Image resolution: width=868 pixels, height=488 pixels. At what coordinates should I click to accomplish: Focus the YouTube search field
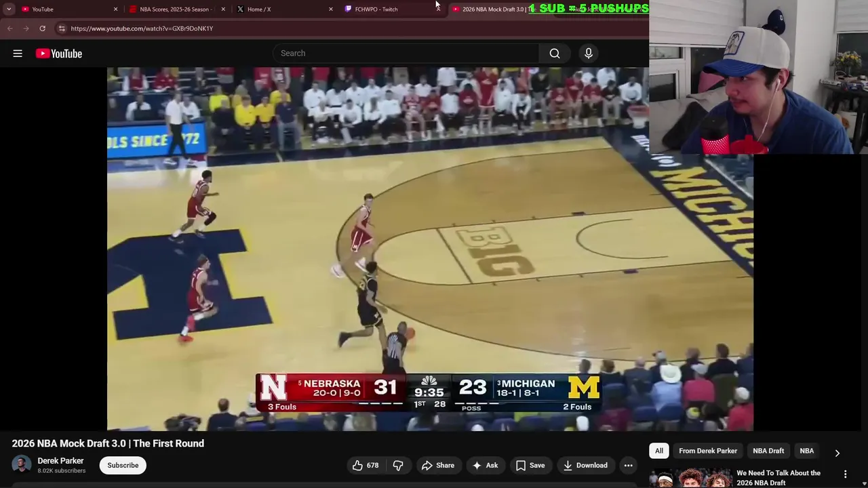coord(406,54)
